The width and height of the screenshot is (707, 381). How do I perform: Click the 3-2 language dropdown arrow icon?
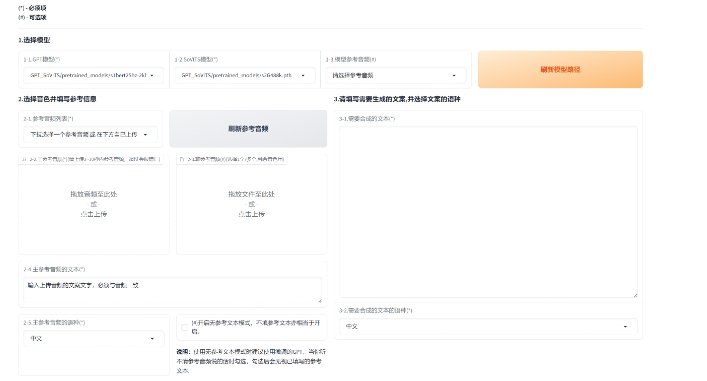[625, 326]
